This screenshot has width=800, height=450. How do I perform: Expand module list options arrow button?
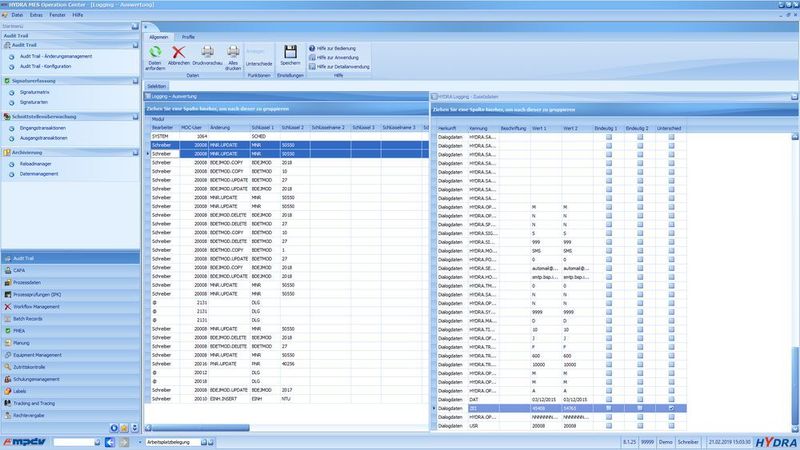click(135, 428)
